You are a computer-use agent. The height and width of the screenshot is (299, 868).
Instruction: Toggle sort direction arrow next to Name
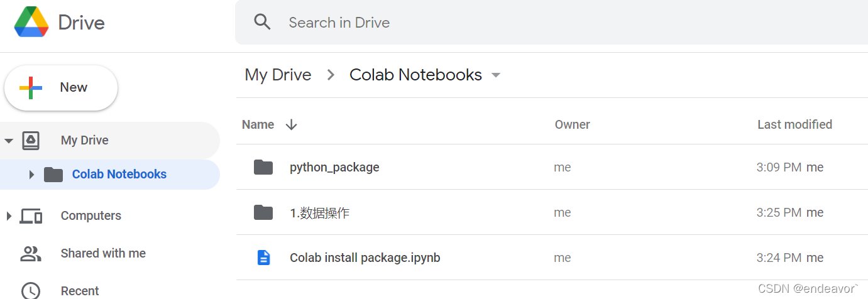[x=291, y=124]
